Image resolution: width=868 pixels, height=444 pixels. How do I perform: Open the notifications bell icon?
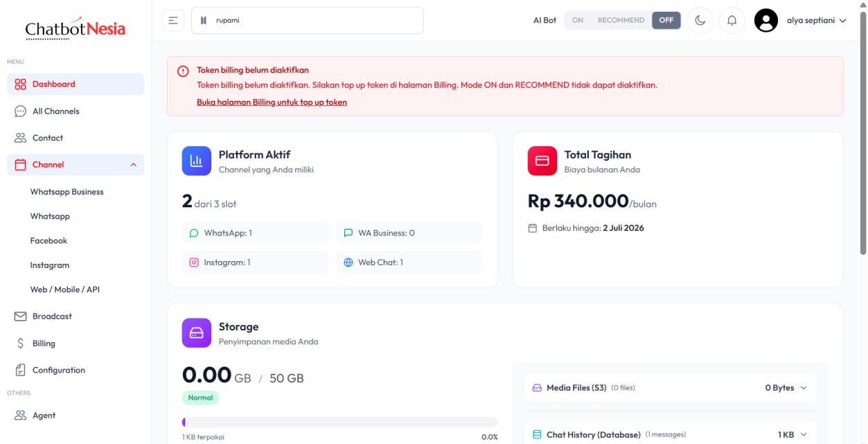click(732, 20)
